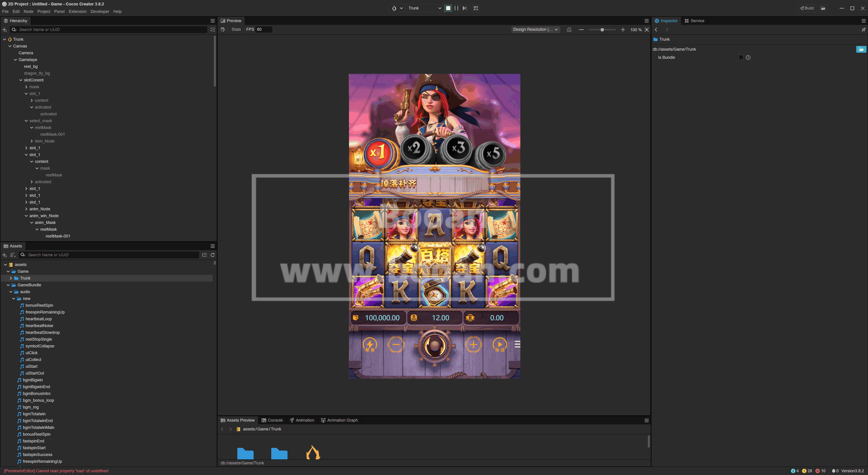Viewport: 868px width, 475px height.
Task: Open the Hierarchy panel options menu
Action: click(213, 21)
